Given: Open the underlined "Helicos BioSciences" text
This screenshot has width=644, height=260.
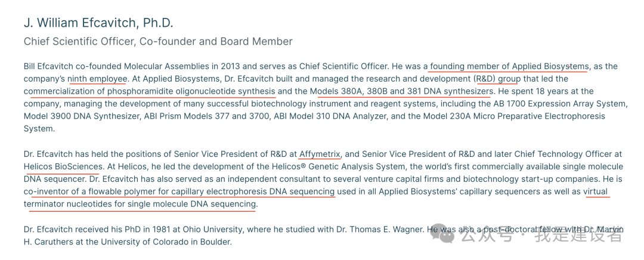Looking at the screenshot, I should [x=63, y=166].
